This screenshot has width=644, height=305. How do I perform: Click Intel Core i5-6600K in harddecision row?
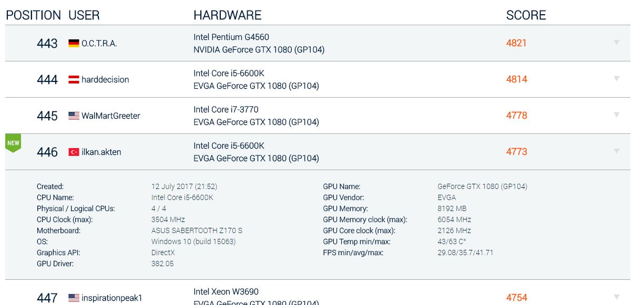pyautogui.click(x=229, y=73)
